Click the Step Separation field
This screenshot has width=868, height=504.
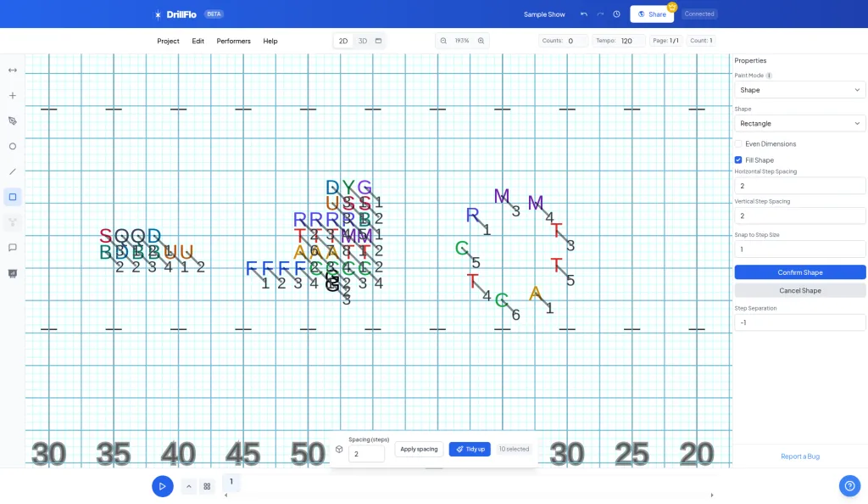coord(800,322)
